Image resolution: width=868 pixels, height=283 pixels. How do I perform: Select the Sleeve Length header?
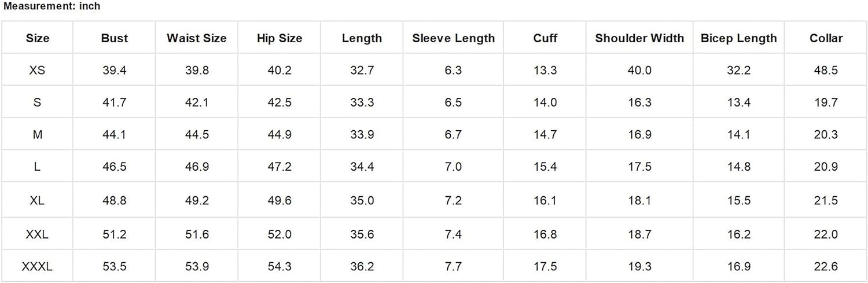(x=453, y=38)
